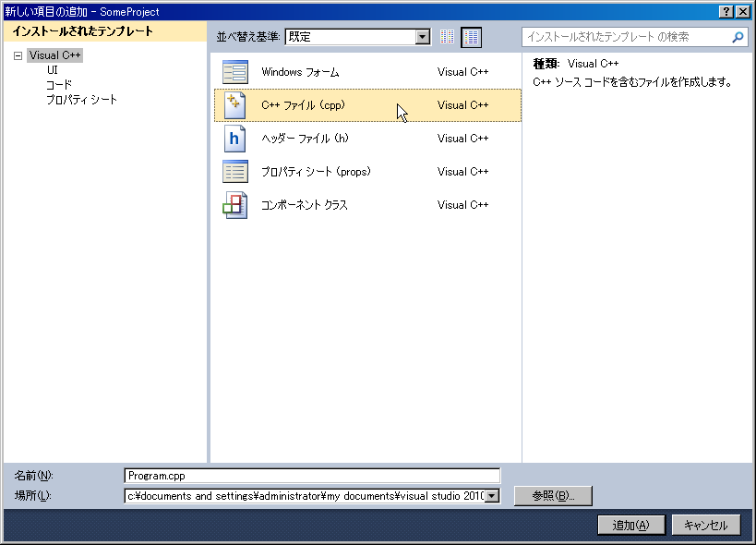Click inside the 名前 filename field
This screenshot has width=756, height=545.
point(309,476)
